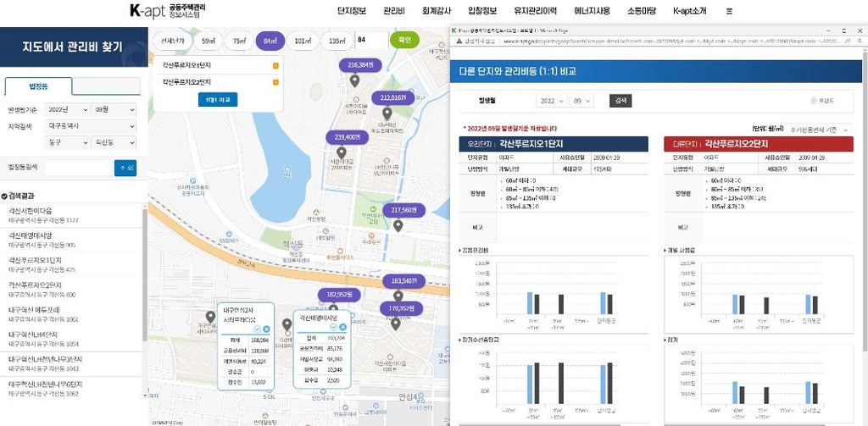Click the print icon in compare window
Viewport: 868px width, 426px height.
[x=821, y=100]
